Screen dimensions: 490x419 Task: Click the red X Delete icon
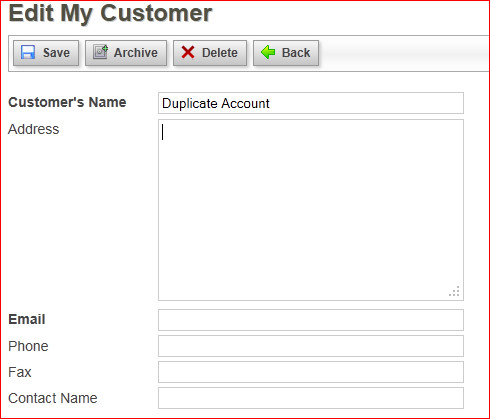pyautogui.click(x=188, y=52)
